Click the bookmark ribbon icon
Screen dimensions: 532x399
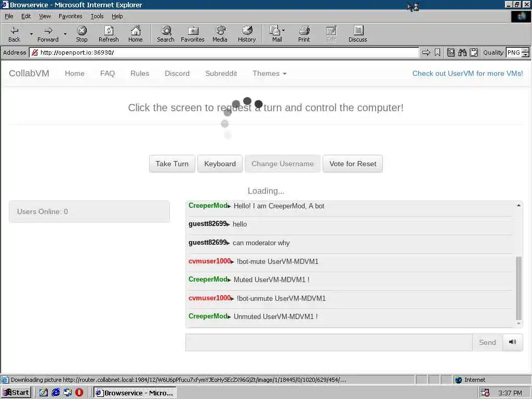pyautogui.click(x=437, y=52)
